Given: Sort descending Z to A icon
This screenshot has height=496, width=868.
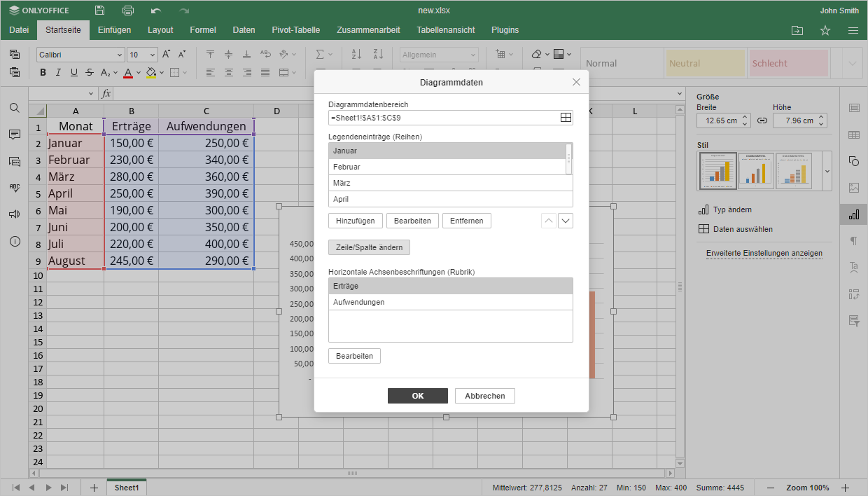Looking at the screenshot, I should point(378,54).
